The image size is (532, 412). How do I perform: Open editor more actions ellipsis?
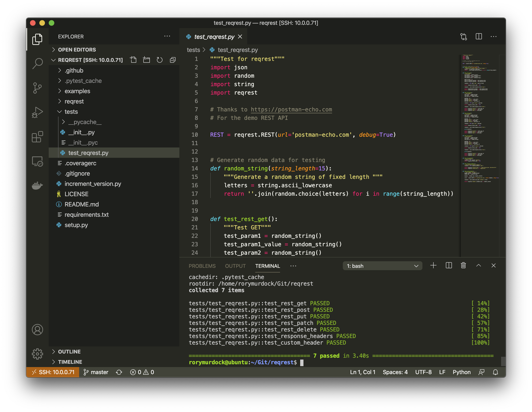tap(494, 37)
